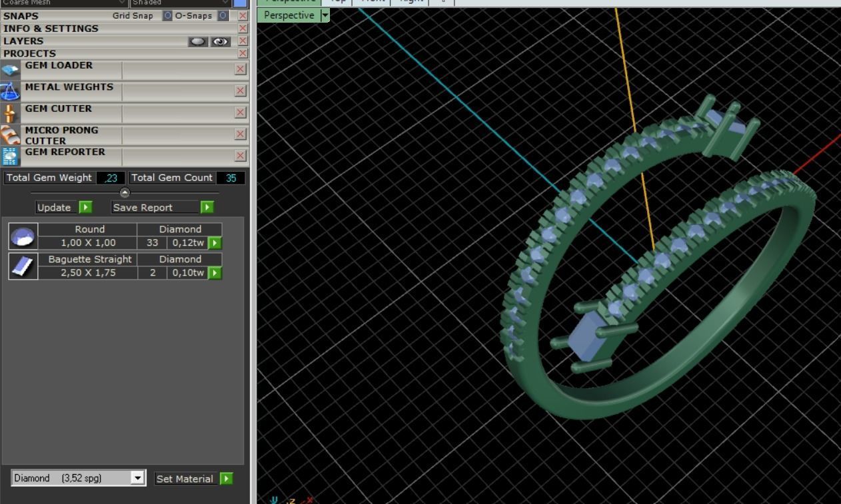Screen dimensions: 841x504
Task: Click the '0,12tw' weight cell
Action: [187, 243]
